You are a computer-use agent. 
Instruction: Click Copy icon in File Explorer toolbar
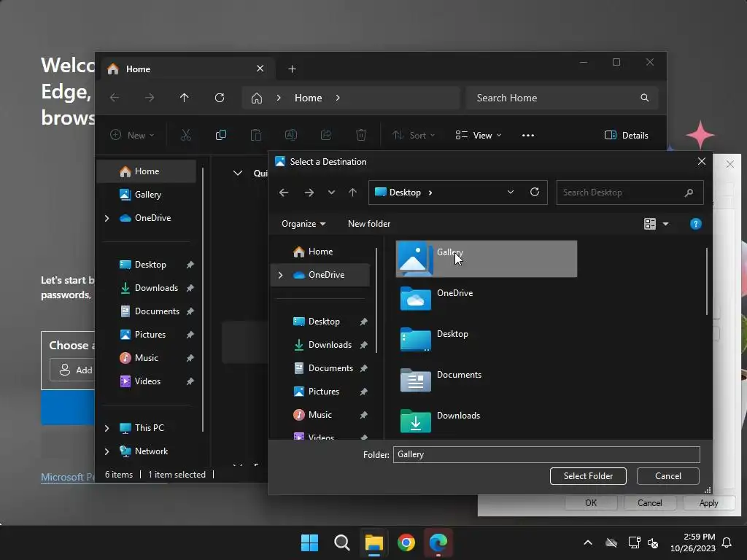coord(220,135)
